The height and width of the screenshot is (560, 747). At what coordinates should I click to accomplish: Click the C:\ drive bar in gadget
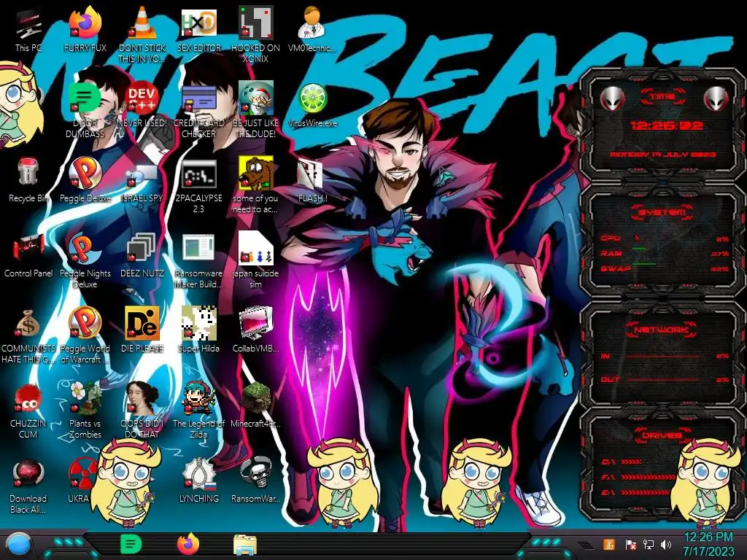pyautogui.click(x=631, y=462)
